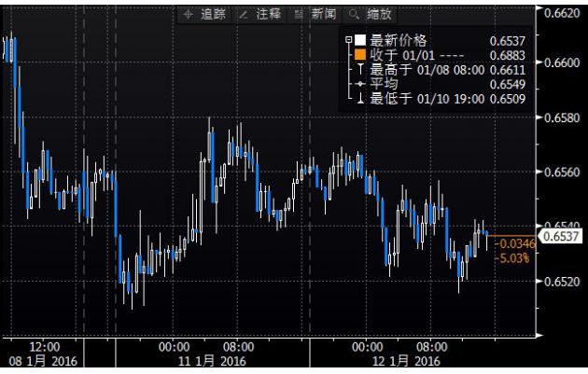Viewport: 588px width, 374px height.
Task: Click 00:00 label above 12 1月 2016
Action: click(x=368, y=347)
